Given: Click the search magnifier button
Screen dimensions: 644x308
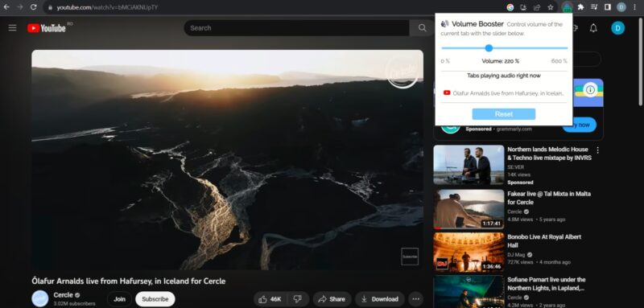Looking at the screenshot, I should pyautogui.click(x=422, y=28).
